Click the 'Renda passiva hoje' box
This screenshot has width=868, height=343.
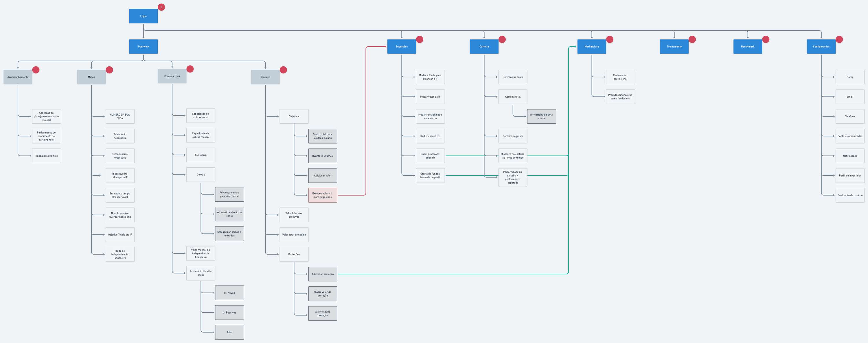pyautogui.click(x=47, y=156)
